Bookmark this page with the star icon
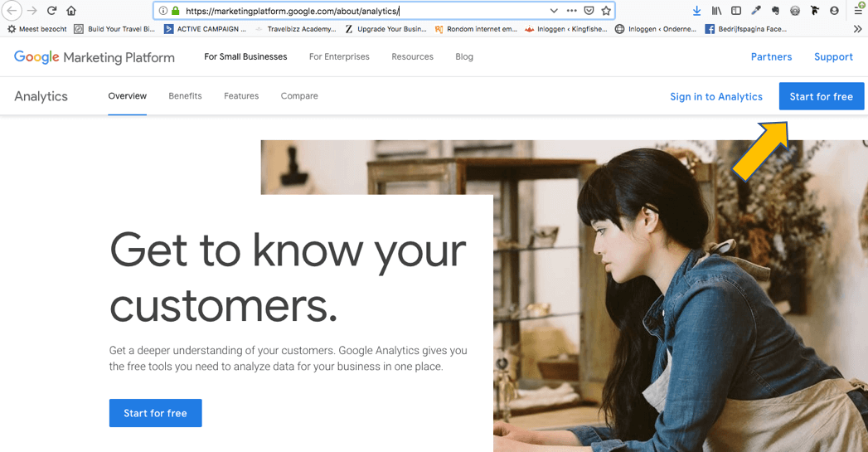Screen dimensions: 868x452 coord(606,11)
